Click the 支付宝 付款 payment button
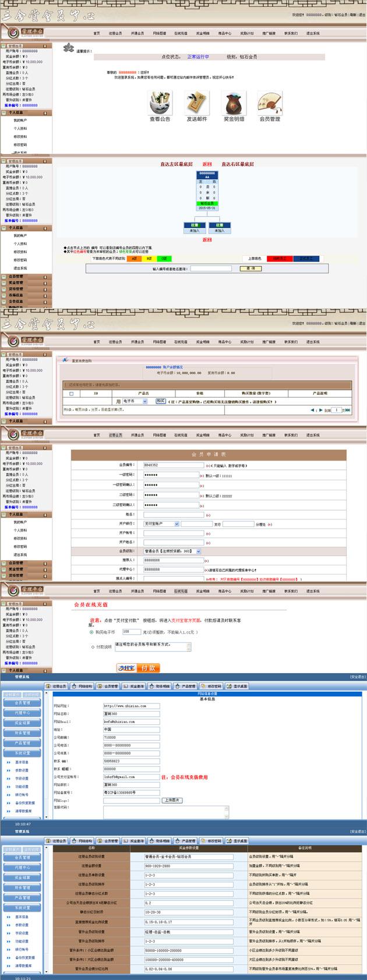This screenshot has height=980, width=367. coord(138,668)
